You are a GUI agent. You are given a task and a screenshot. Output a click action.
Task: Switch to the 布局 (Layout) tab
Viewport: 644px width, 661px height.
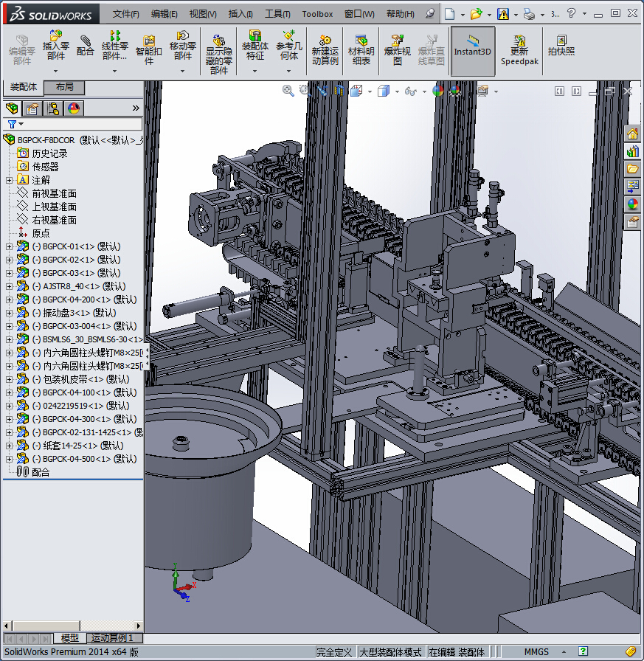point(64,87)
